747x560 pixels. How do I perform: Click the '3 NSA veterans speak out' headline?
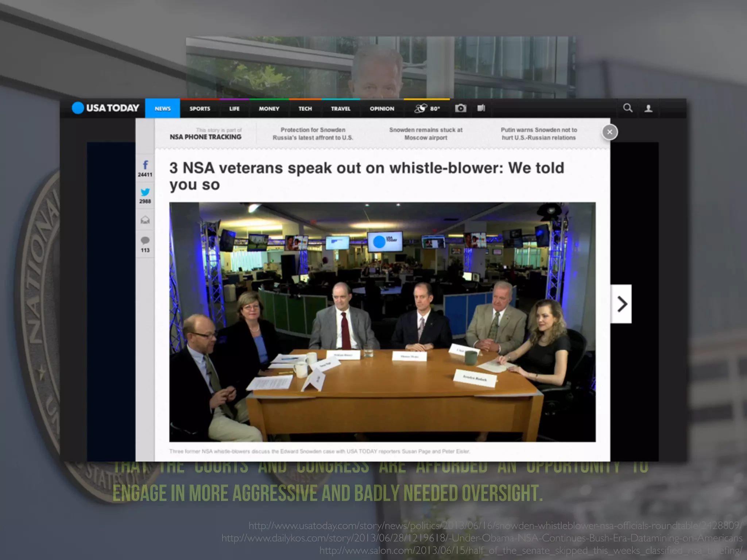point(367,176)
